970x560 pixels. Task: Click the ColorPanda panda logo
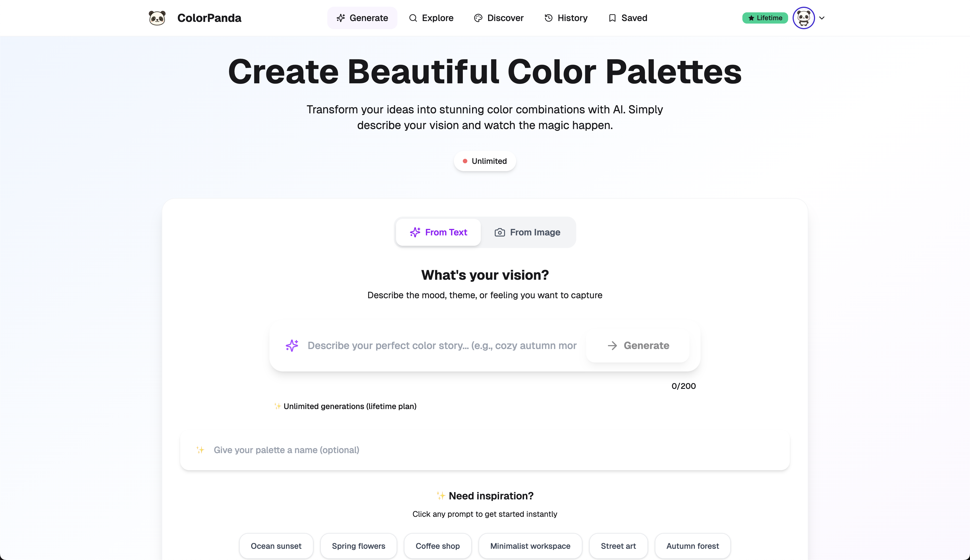click(157, 18)
